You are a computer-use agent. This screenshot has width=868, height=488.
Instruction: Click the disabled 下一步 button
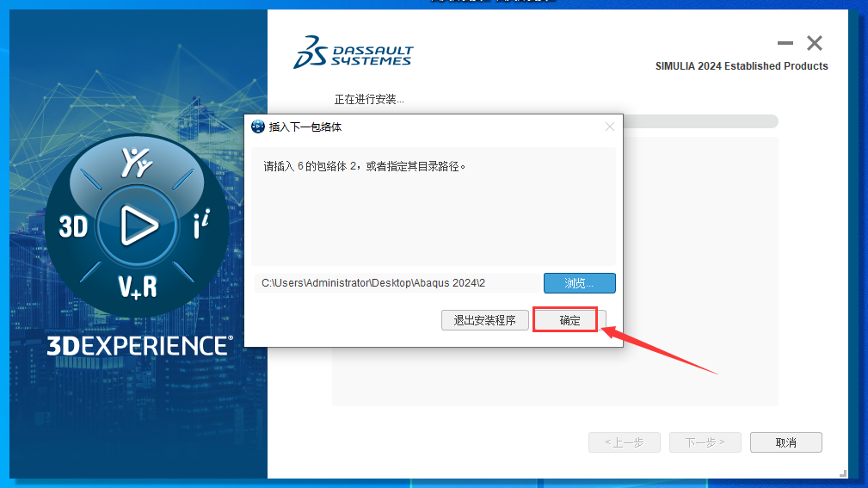pos(705,442)
